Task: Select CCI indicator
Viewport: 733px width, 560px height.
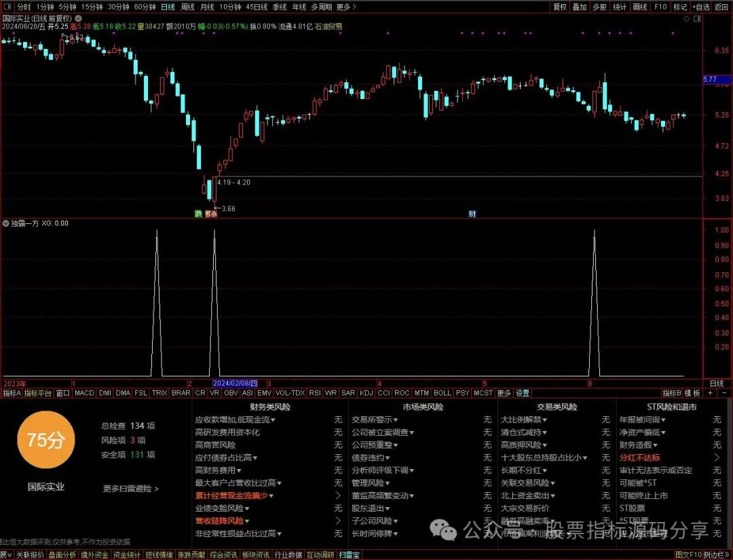Action: 383,393
